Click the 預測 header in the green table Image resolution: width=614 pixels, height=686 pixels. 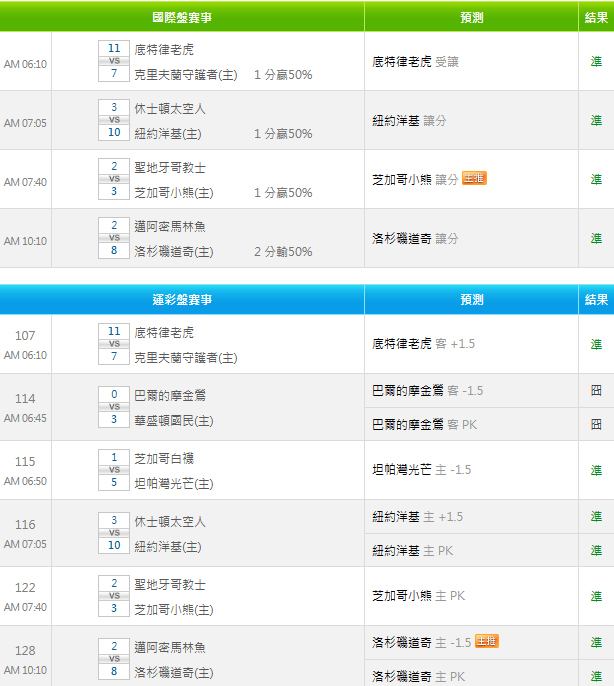(472, 17)
